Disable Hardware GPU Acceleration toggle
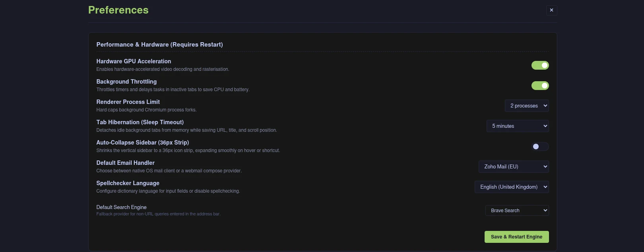Image resolution: width=644 pixels, height=252 pixels. tap(540, 65)
